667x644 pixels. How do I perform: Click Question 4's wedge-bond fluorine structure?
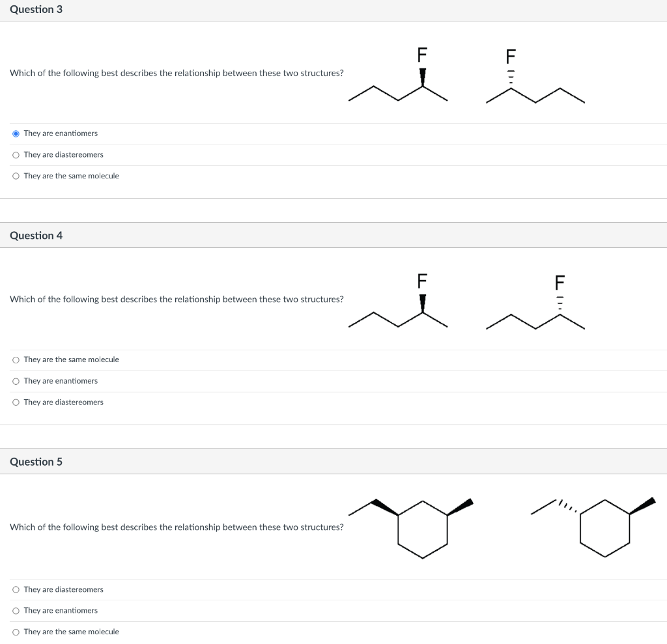click(398, 300)
